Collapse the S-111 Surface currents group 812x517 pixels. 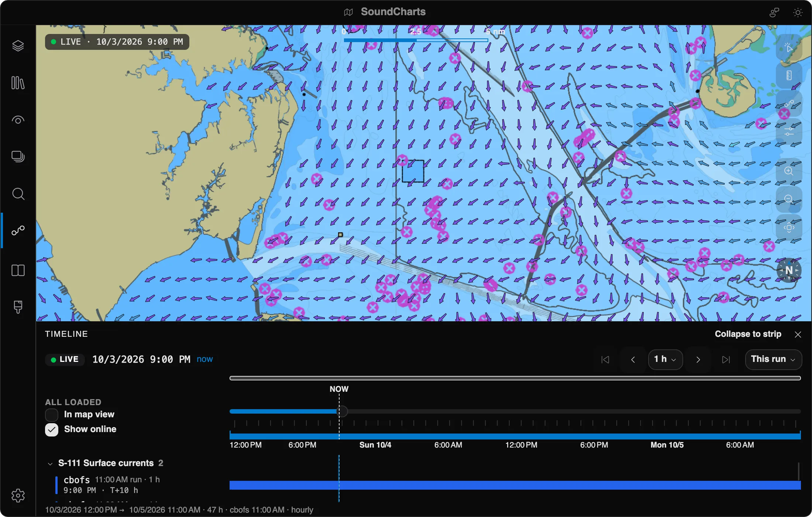click(x=50, y=463)
